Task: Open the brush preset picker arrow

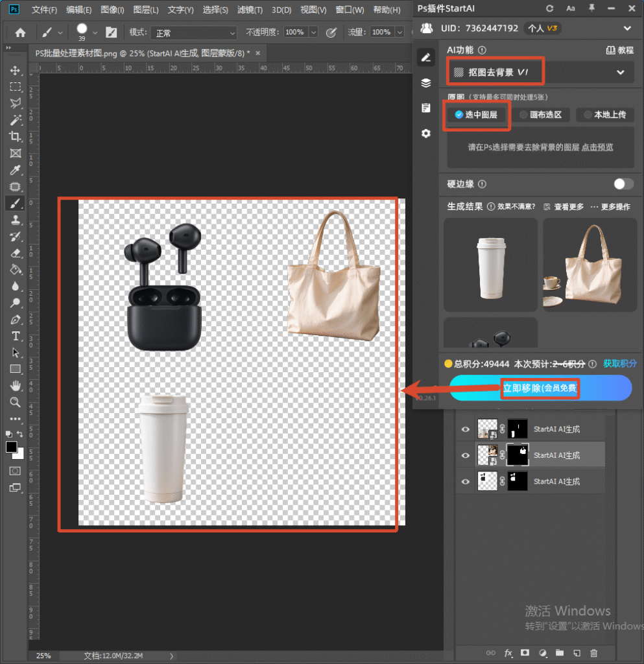Action: point(95,32)
